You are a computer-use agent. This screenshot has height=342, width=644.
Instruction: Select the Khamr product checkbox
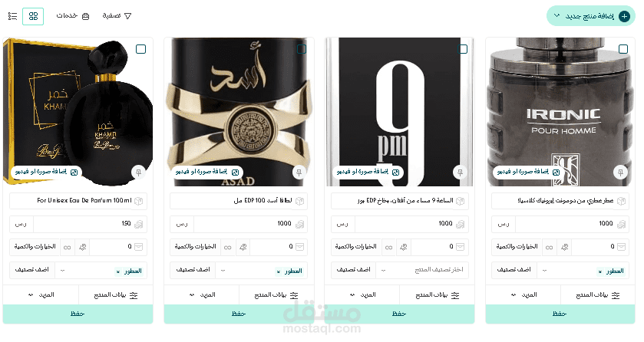pyautogui.click(x=141, y=49)
